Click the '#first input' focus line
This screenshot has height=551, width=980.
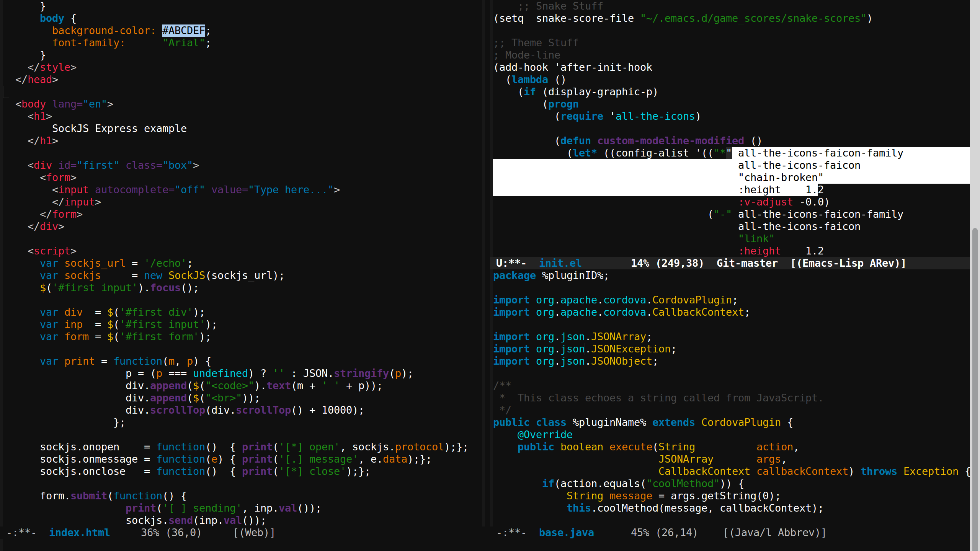pyautogui.click(x=119, y=287)
